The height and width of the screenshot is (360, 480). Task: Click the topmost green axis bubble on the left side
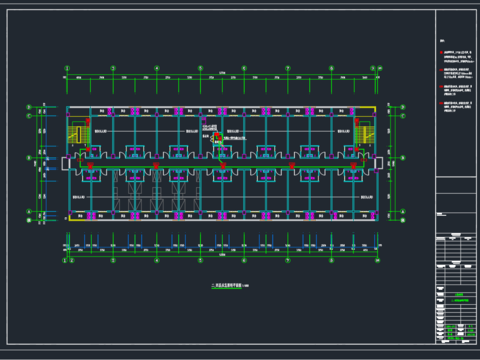(x=29, y=107)
